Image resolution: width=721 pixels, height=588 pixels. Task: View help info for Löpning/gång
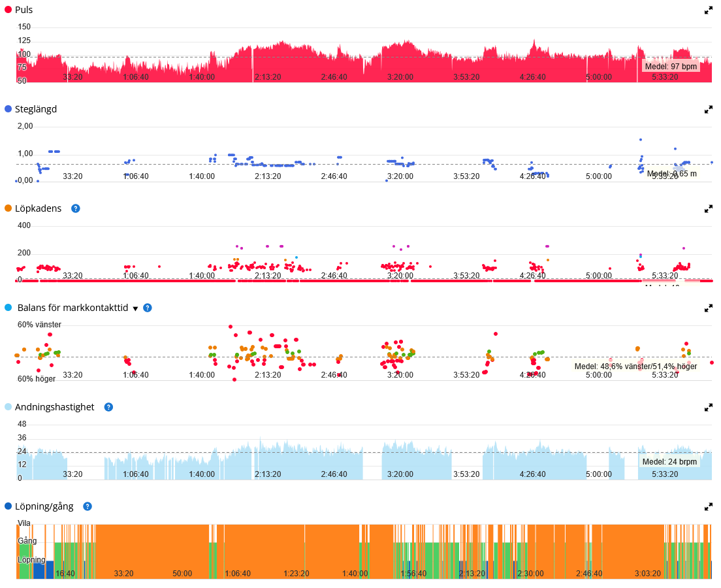pos(88,506)
